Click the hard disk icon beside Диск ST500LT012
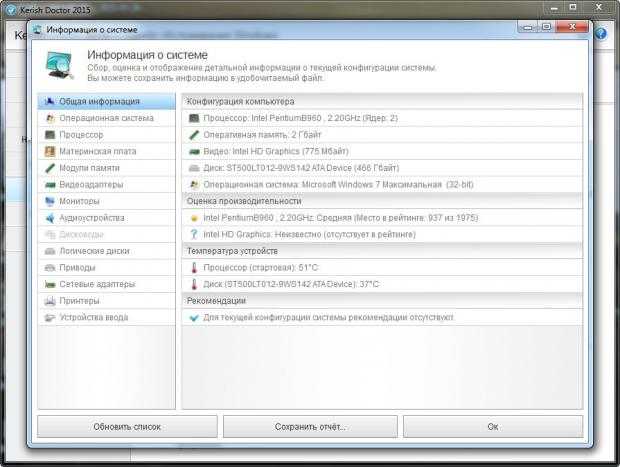This screenshot has height=467, width=620. (x=194, y=168)
